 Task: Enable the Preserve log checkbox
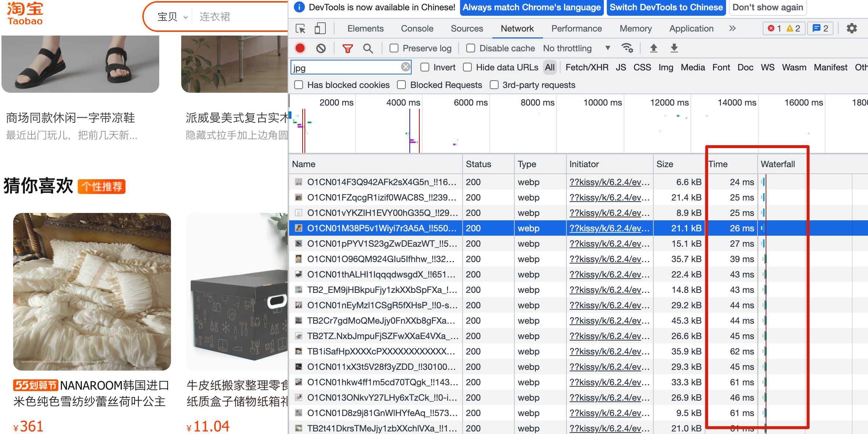click(394, 48)
